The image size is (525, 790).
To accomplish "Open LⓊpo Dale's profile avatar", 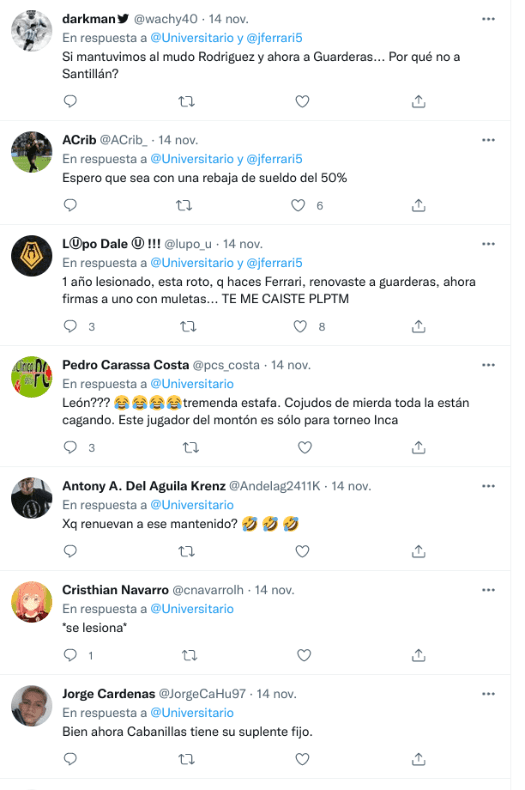I will 32,256.
